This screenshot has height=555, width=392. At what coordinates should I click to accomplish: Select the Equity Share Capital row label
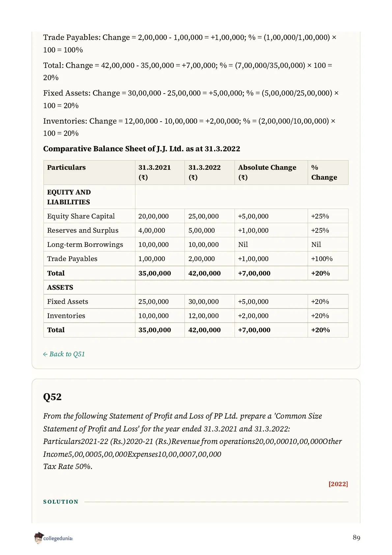(x=81, y=216)
